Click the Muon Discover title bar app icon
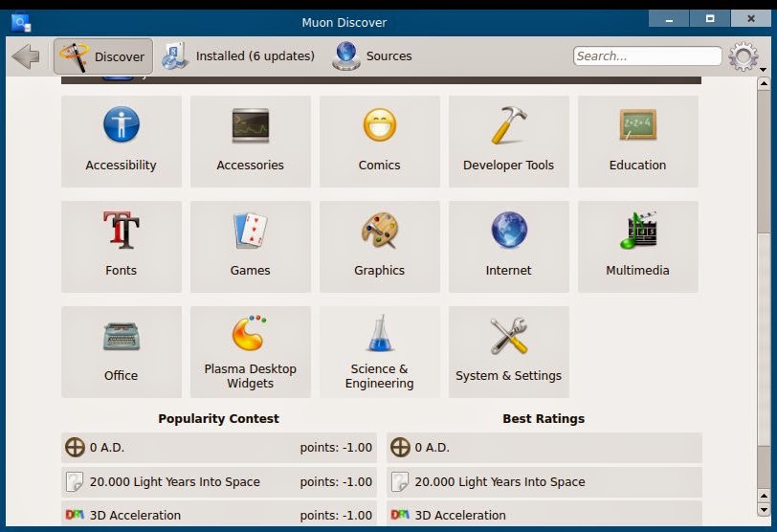 pos(21,23)
